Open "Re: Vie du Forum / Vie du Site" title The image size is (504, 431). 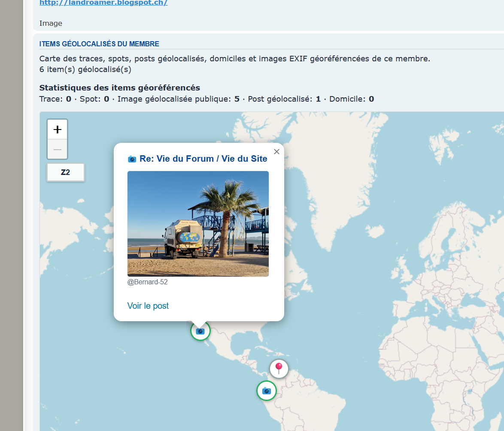203,159
